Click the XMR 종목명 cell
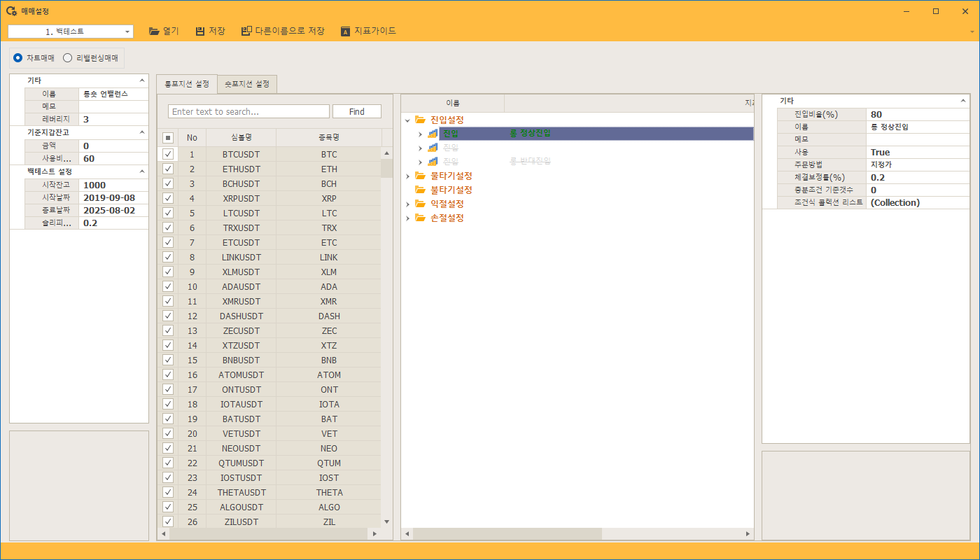 point(329,301)
